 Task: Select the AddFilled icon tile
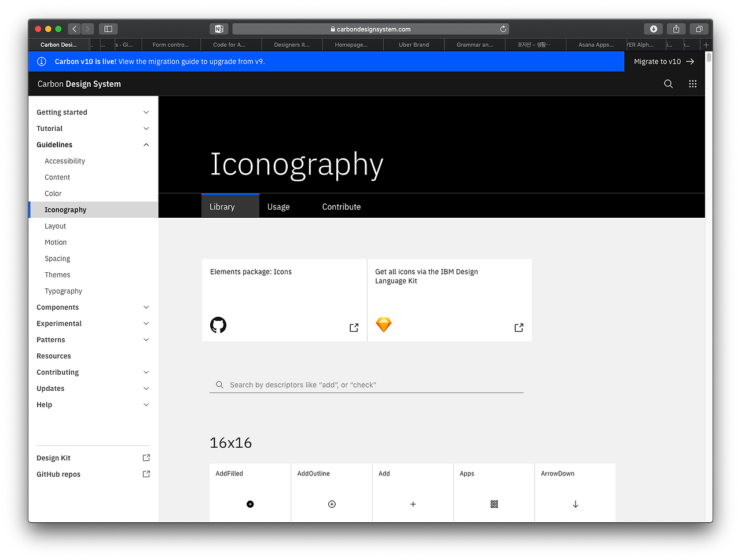250,493
